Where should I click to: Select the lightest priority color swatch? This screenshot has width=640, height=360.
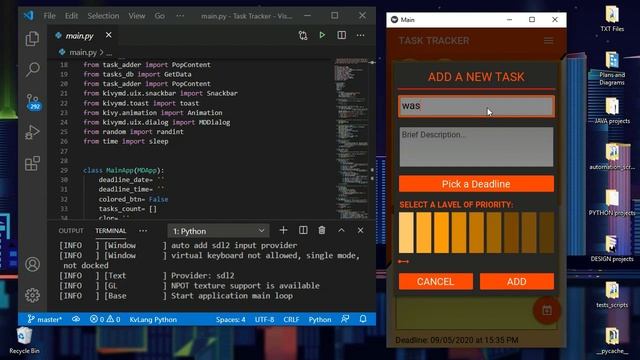[406, 232]
